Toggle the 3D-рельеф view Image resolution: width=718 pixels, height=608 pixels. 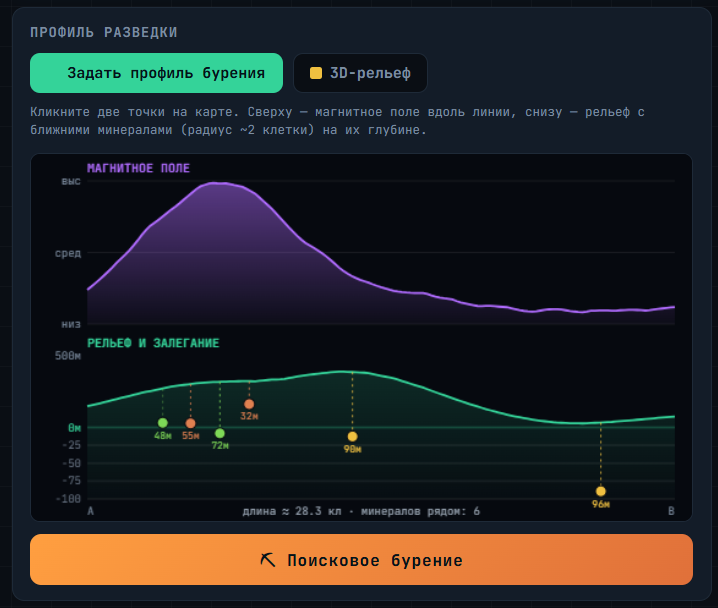(360, 73)
